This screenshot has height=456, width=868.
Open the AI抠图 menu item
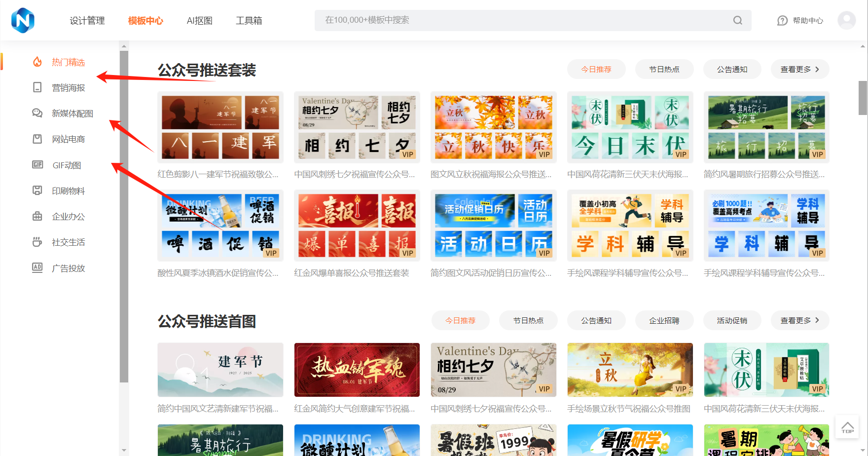click(199, 21)
